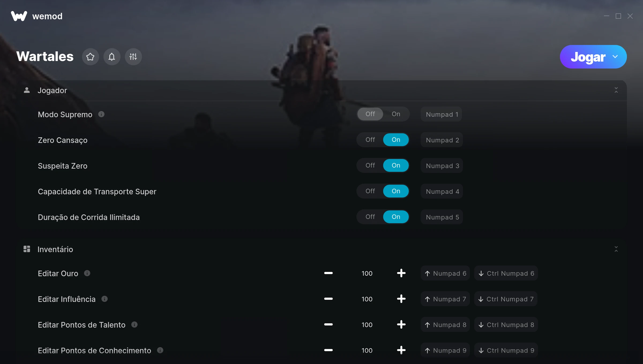Viewport: 643px width, 364px height.
Task: Switch Suspeita Zero to Off
Action: click(x=370, y=165)
